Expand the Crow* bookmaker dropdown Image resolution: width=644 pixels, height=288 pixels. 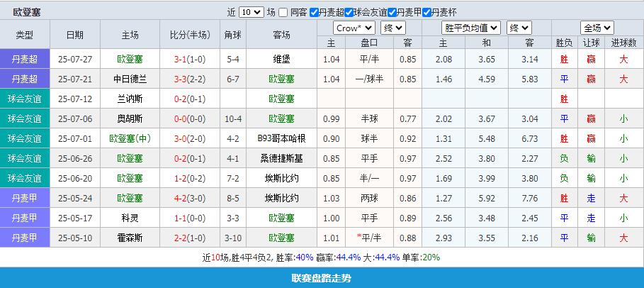[354, 28]
